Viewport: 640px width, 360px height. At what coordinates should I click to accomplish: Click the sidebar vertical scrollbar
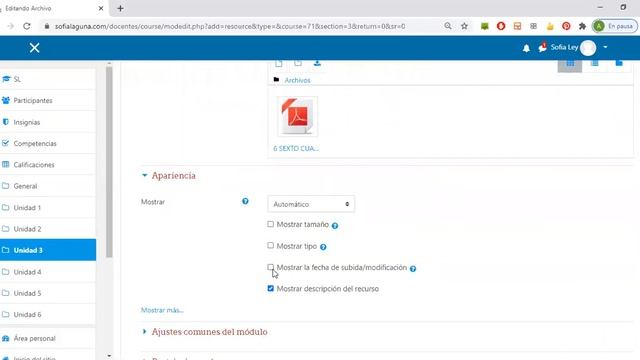tap(109, 162)
